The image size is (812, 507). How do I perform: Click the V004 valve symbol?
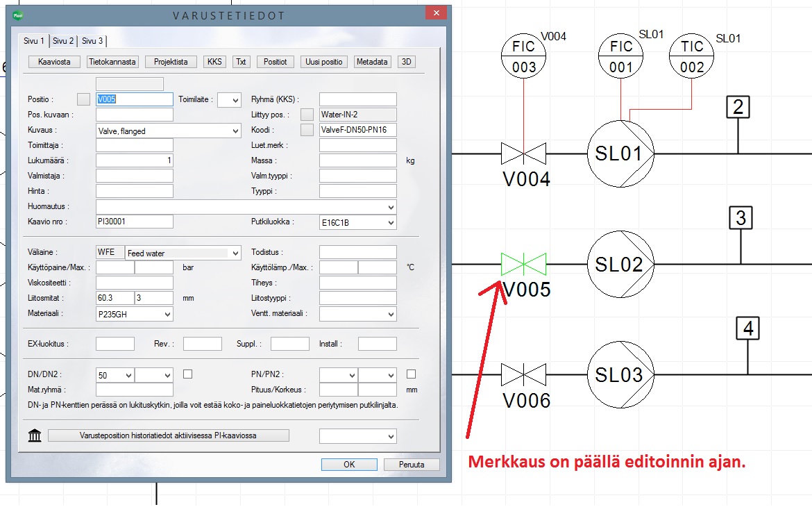(x=523, y=153)
